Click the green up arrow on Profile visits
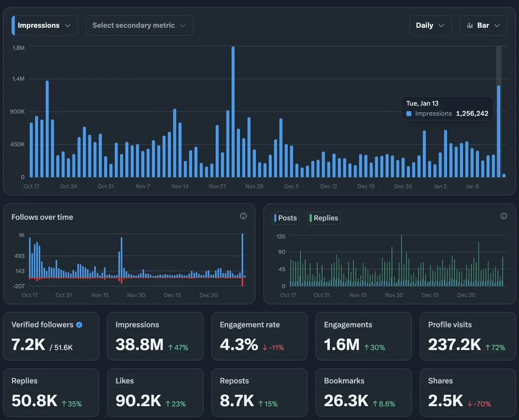Viewport: 519px width, 420px height. point(488,347)
